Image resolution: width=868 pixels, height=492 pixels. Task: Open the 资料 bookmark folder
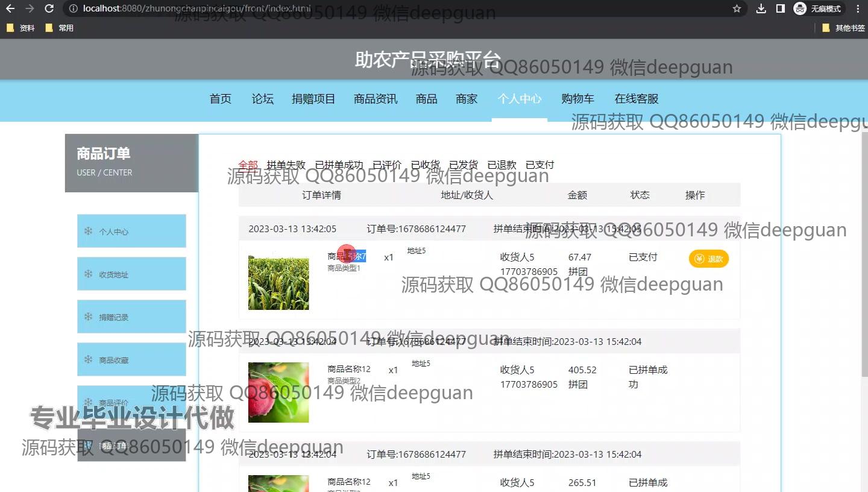click(x=21, y=28)
